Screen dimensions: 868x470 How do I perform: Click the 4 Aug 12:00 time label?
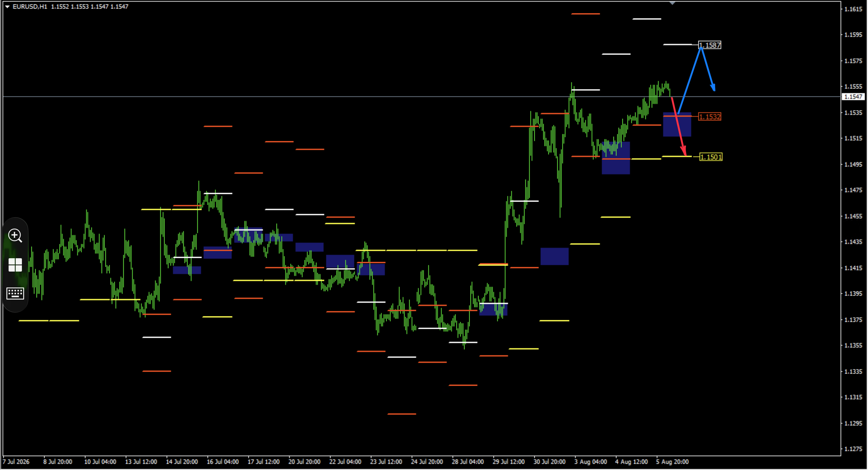(631, 461)
